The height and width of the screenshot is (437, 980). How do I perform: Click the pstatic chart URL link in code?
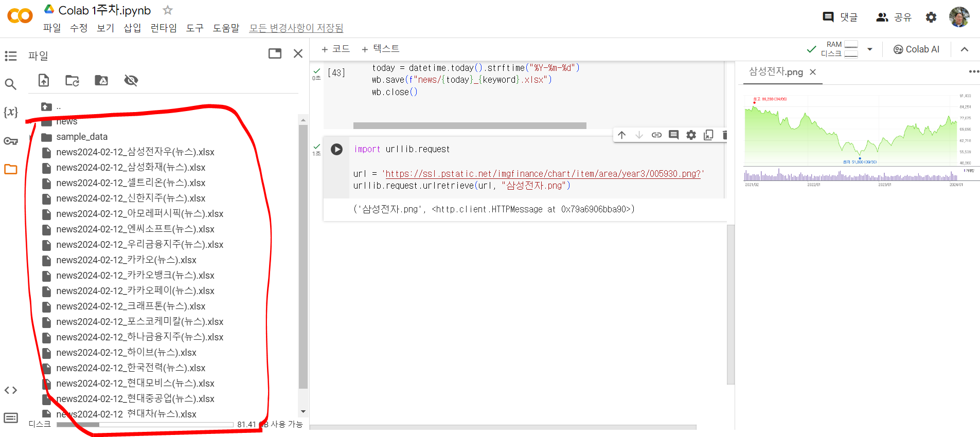pos(543,174)
